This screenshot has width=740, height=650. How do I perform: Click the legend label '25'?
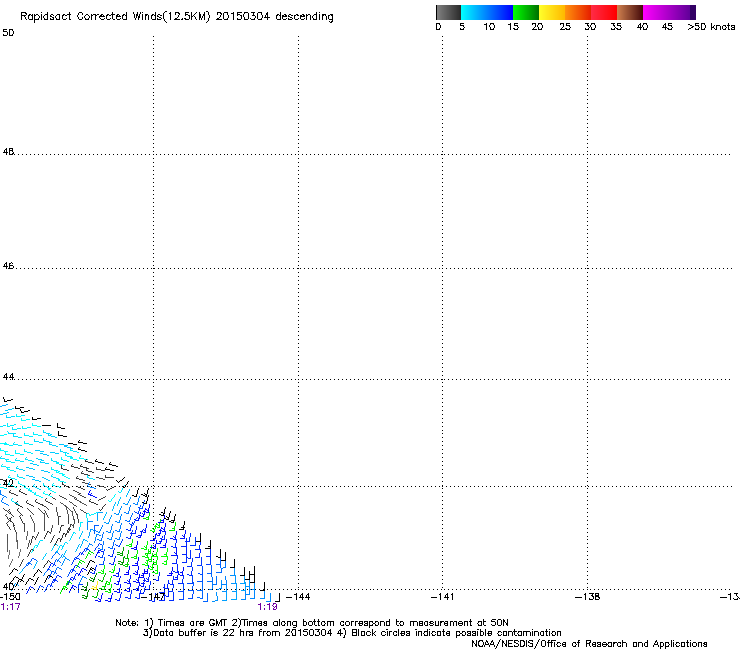[565, 27]
